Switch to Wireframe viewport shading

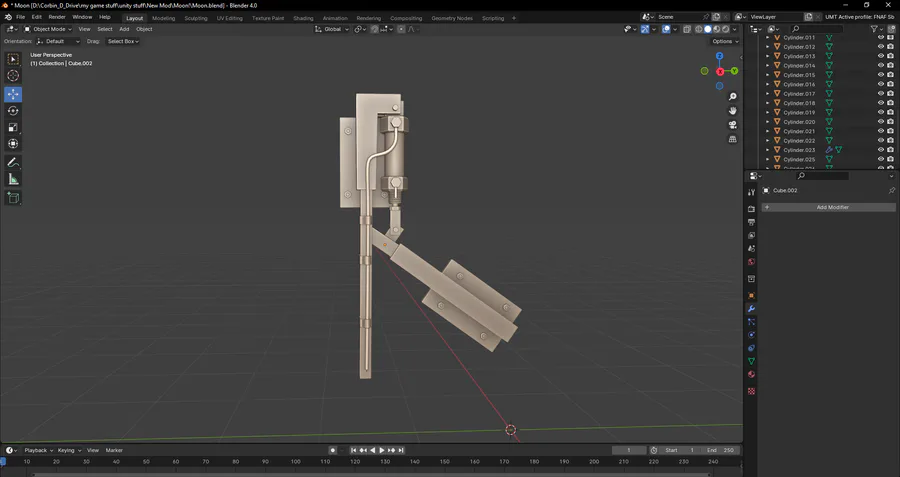point(699,29)
